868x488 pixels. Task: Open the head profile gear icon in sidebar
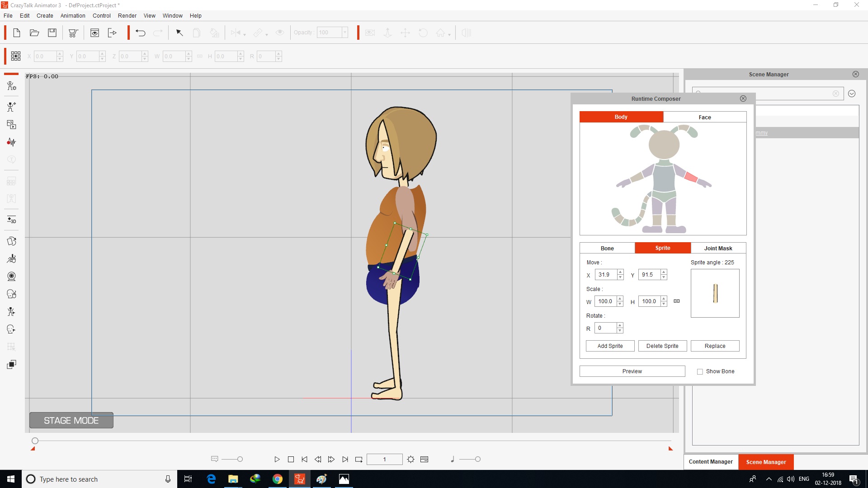(x=12, y=329)
